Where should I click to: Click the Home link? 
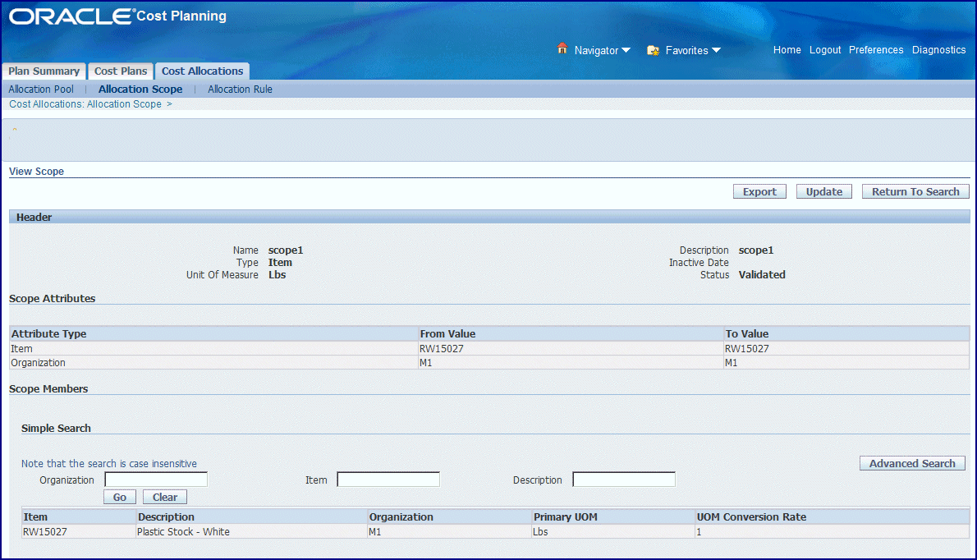pyautogui.click(x=787, y=50)
